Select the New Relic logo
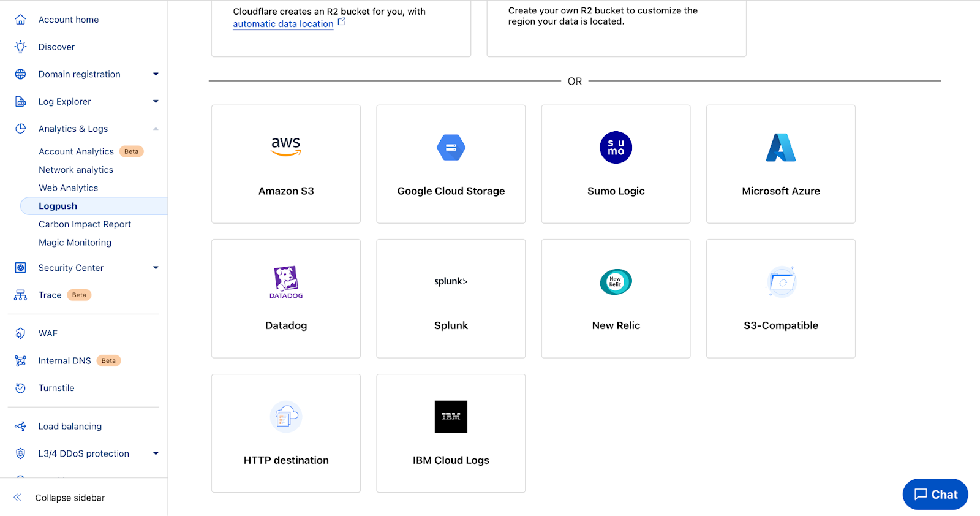Screen dimensions: 980x516 pos(616,282)
